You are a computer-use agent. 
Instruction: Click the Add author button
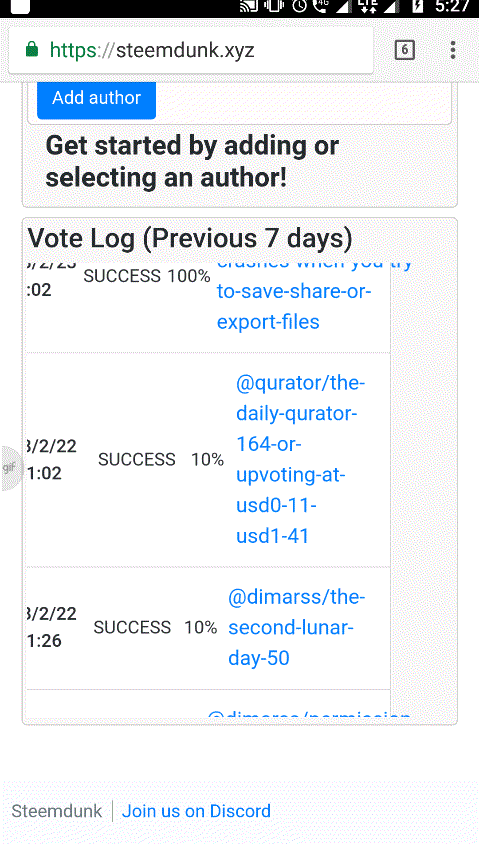click(x=96, y=99)
